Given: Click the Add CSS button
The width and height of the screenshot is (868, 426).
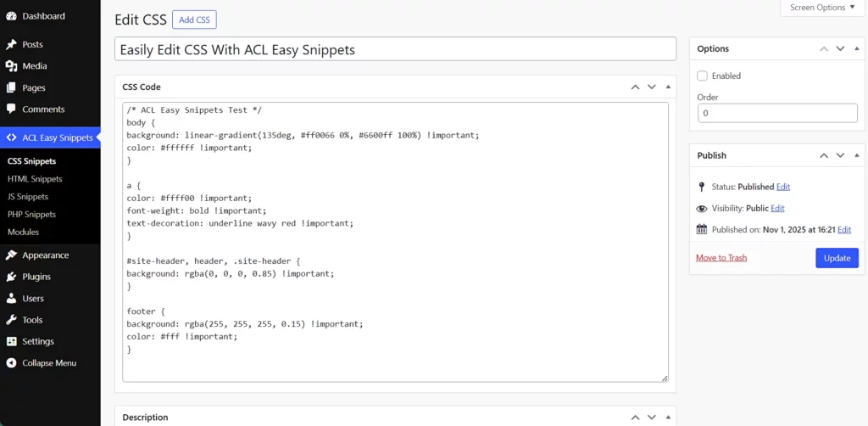Looking at the screenshot, I should [x=194, y=20].
